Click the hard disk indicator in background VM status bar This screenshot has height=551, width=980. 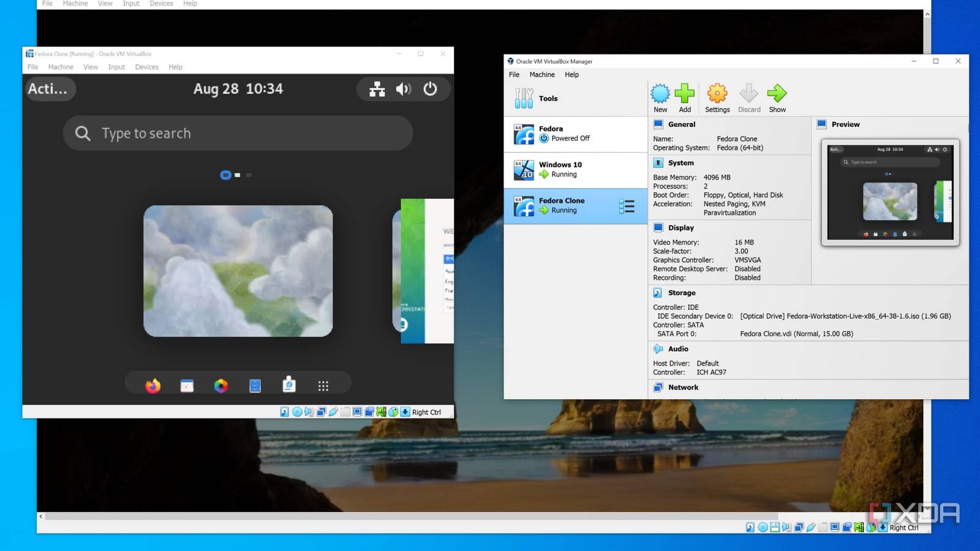tap(750, 527)
